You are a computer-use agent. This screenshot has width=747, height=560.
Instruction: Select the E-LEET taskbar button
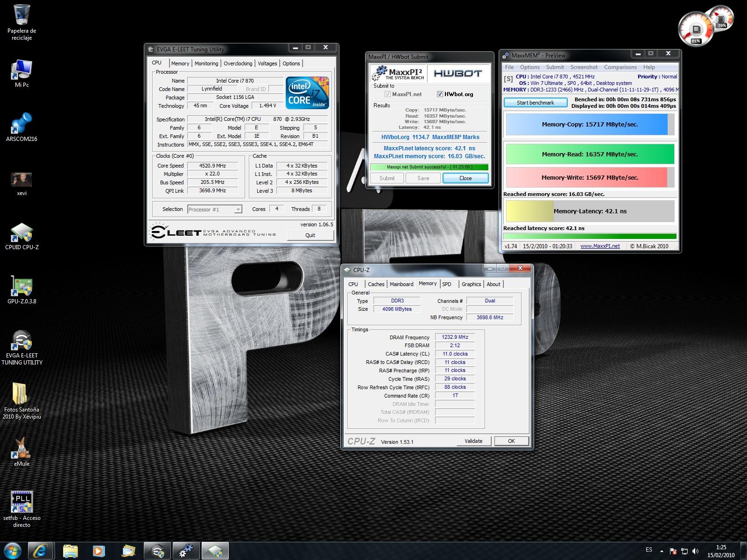tap(157, 551)
